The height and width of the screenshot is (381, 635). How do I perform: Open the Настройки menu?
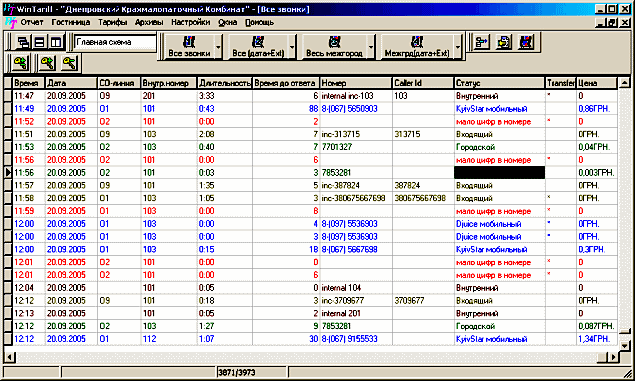(190, 22)
